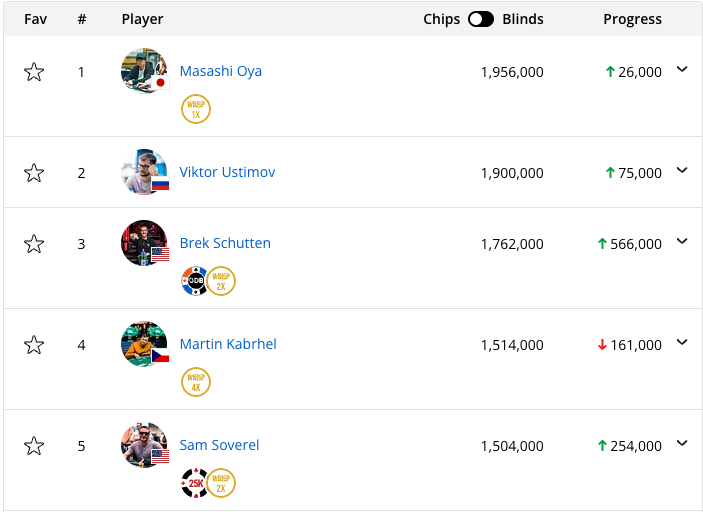The image size is (703, 512).
Task: Add Martin Kabrhel to favorites star
Action: (34, 345)
